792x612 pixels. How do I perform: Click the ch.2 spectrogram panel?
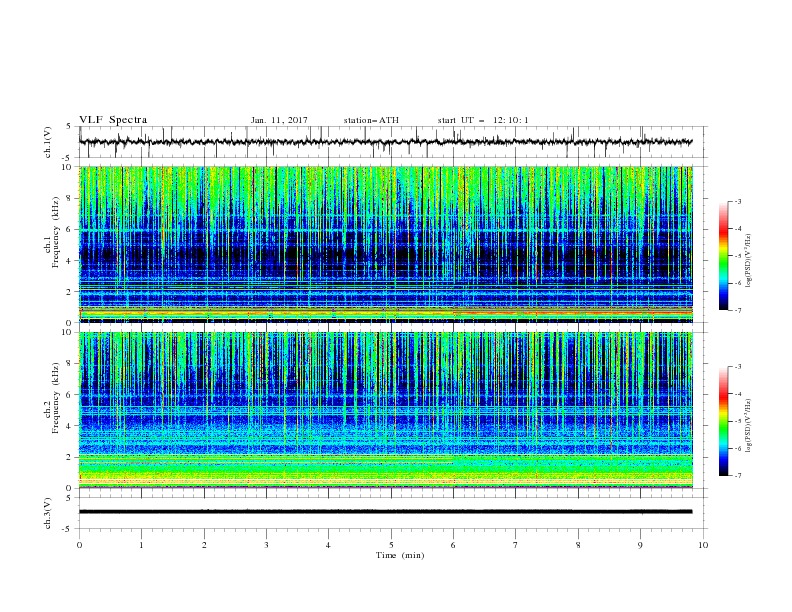(x=386, y=410)
